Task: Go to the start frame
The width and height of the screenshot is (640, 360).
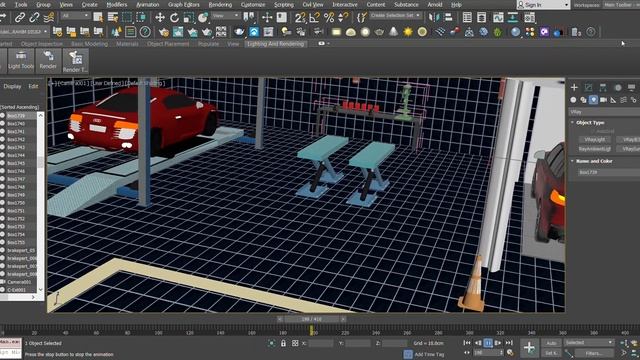Action: pos(467,343)
